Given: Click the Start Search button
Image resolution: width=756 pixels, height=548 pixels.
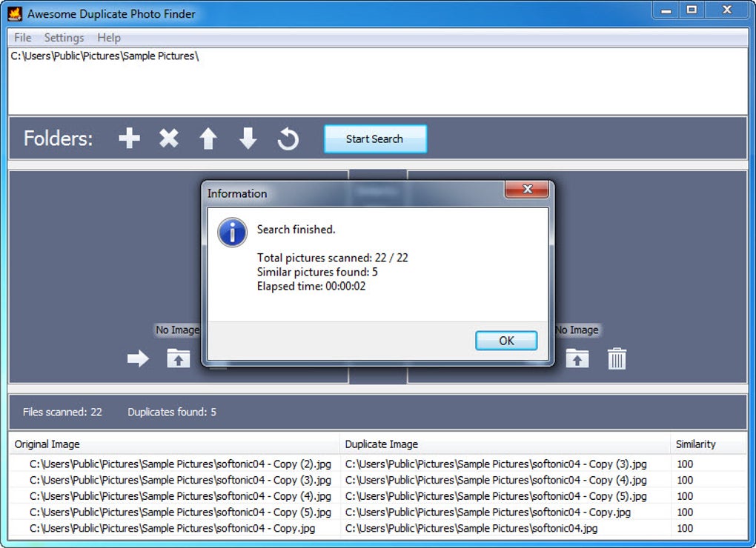Looking at the screenshot, I should tap(375, 139).
